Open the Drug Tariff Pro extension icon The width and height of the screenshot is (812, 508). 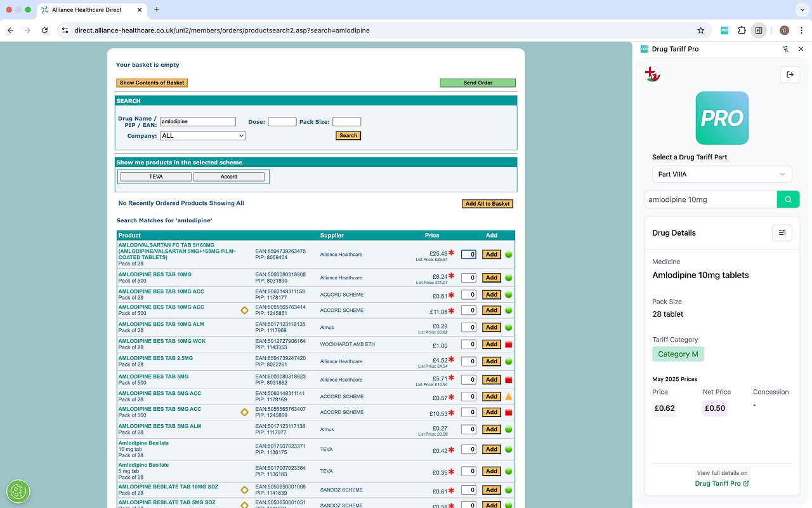[x=724, y=30]
